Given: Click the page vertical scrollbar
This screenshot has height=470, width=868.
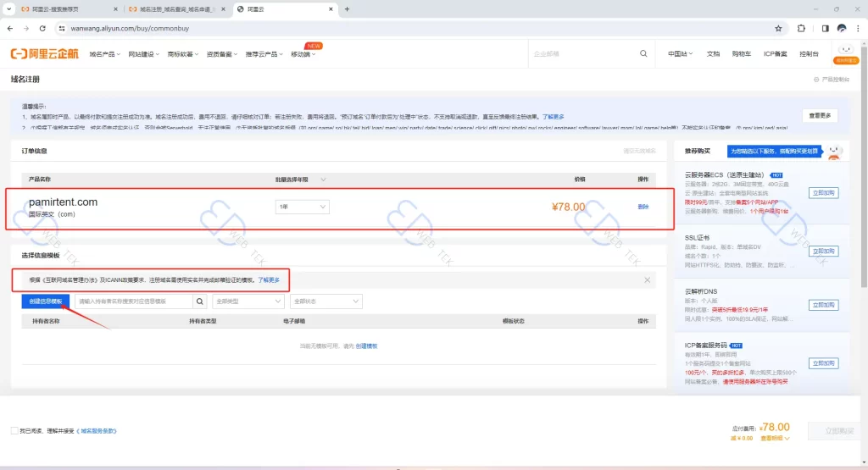Looking at the screenshot, I should [x=864, y=166].
